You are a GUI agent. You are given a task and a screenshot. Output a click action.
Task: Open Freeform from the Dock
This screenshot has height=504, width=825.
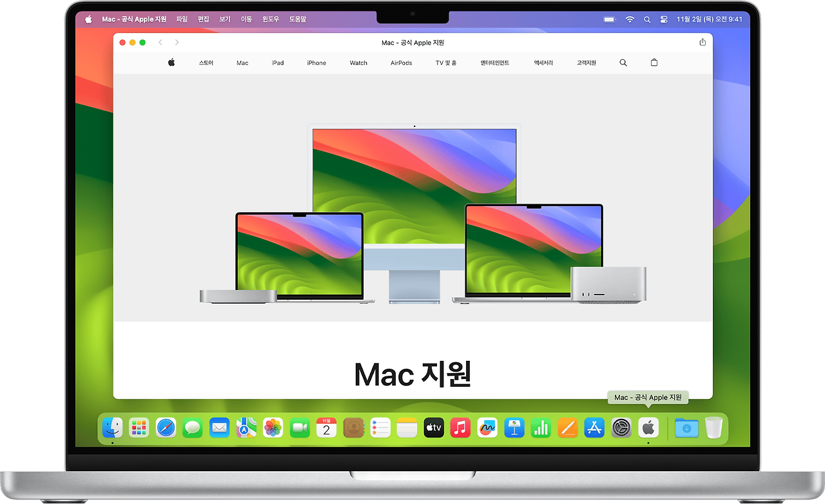click(487, 427)
